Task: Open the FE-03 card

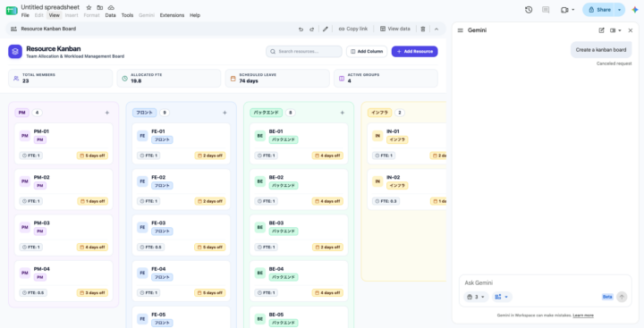Action: point(181,235)
